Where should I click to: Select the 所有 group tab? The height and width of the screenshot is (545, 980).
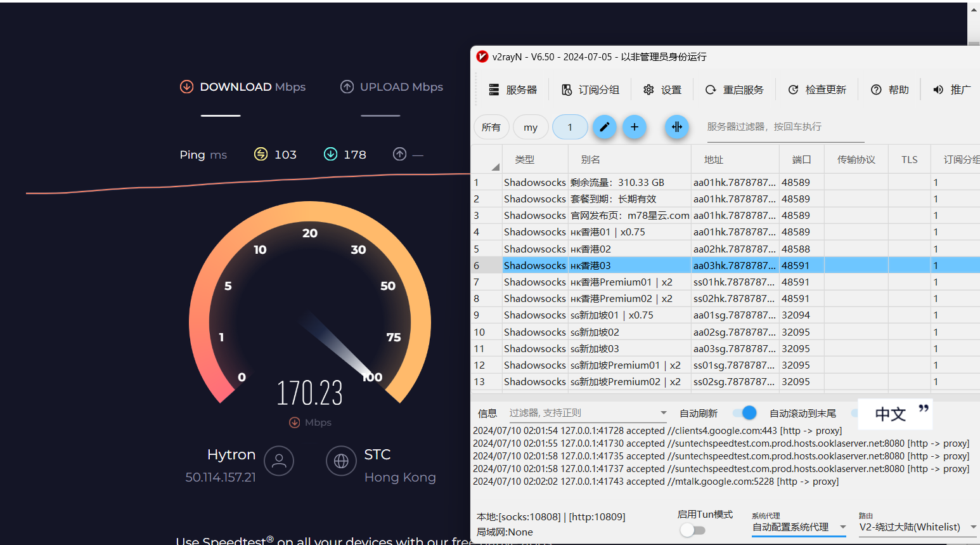point(491,127)
